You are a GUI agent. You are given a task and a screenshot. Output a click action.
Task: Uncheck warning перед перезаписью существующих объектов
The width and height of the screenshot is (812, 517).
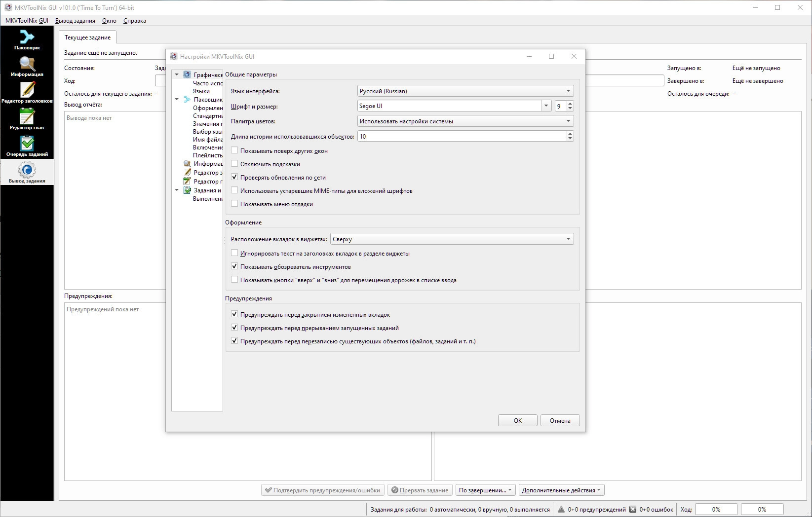coord(234,341)
